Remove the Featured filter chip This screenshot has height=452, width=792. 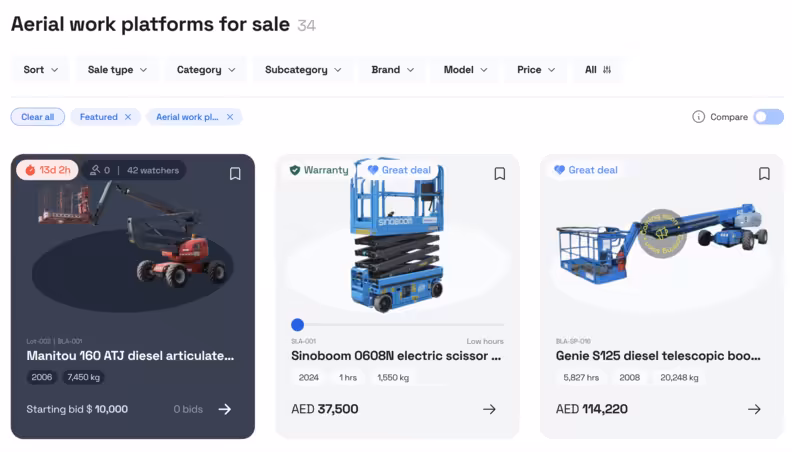(128, 117)
